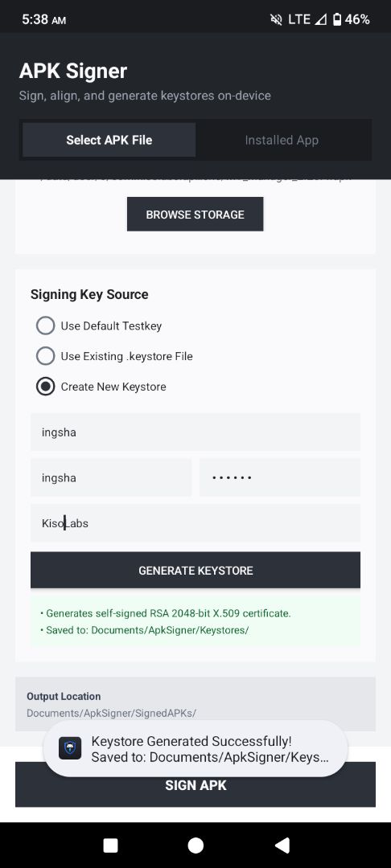The height and width of the screenshot is (868, 391).
Task: Tap the Android back navigation button
Action: click(x=282, y=845)
